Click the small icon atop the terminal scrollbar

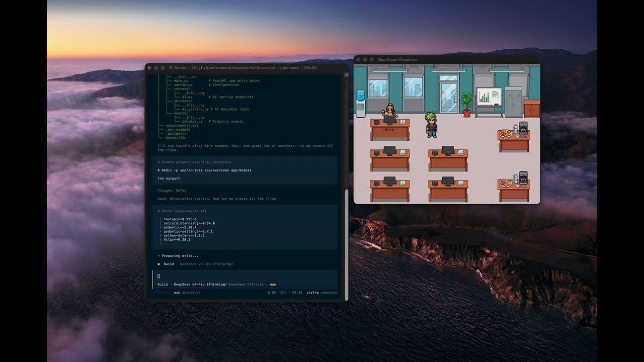346,75
